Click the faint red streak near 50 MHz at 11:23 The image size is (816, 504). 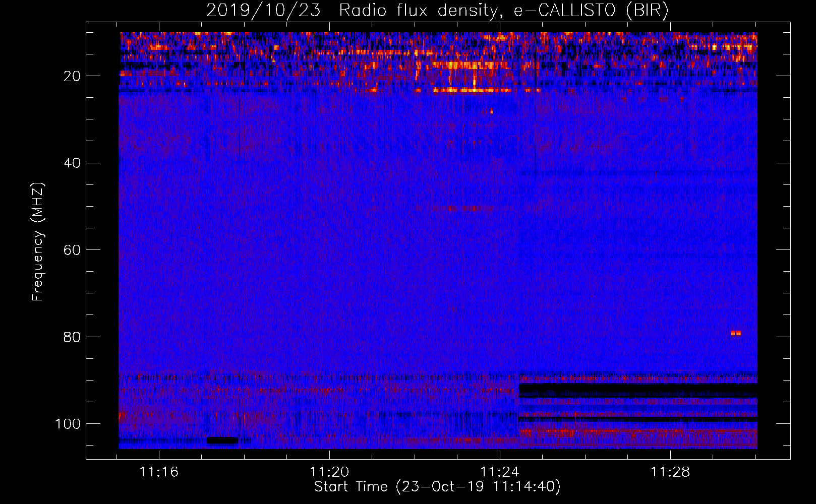463,208
